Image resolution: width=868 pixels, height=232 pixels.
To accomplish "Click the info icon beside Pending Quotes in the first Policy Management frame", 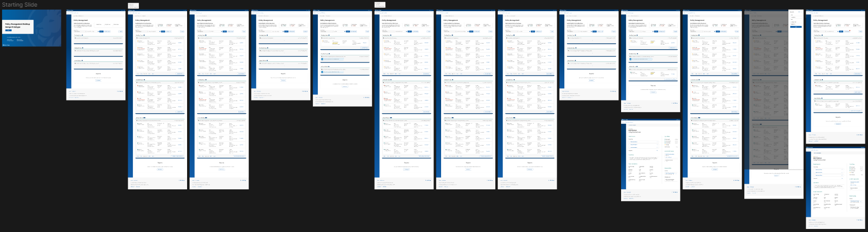I will [83, 36].
